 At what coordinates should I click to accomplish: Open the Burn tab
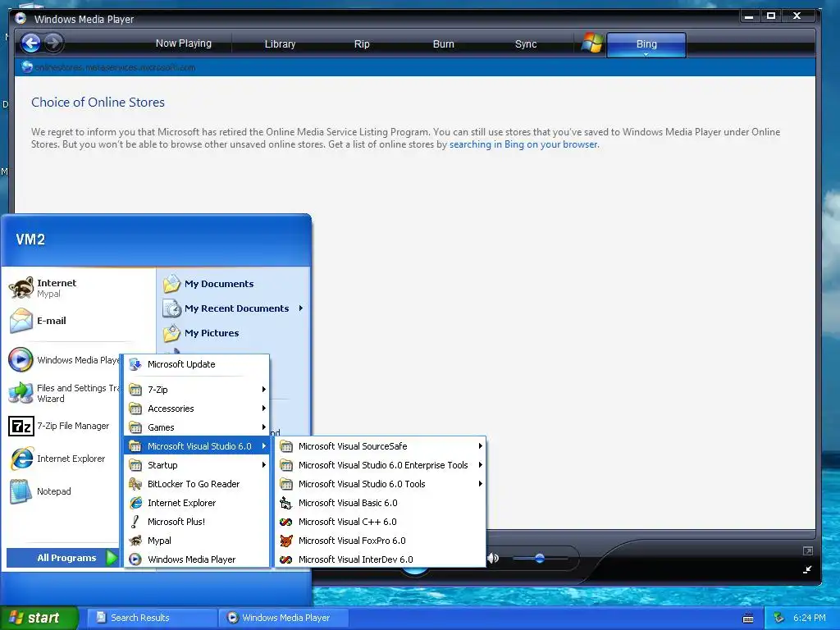[444, 44]
